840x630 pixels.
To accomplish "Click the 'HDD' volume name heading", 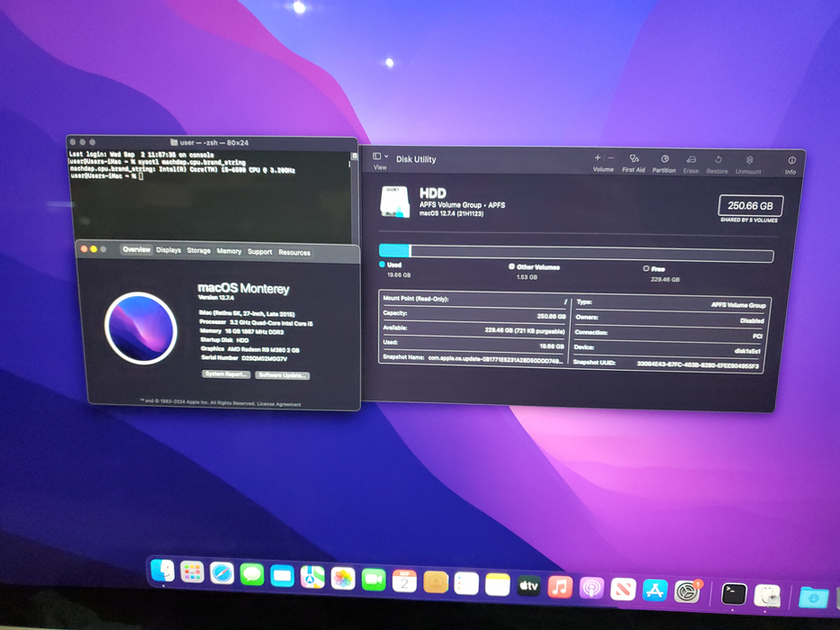I will (x=432, y=193).
